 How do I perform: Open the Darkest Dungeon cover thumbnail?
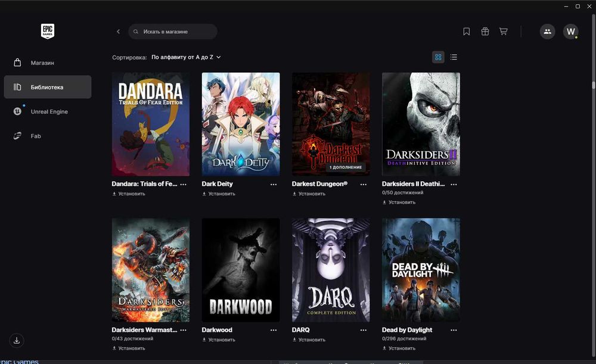click(331, 125)
